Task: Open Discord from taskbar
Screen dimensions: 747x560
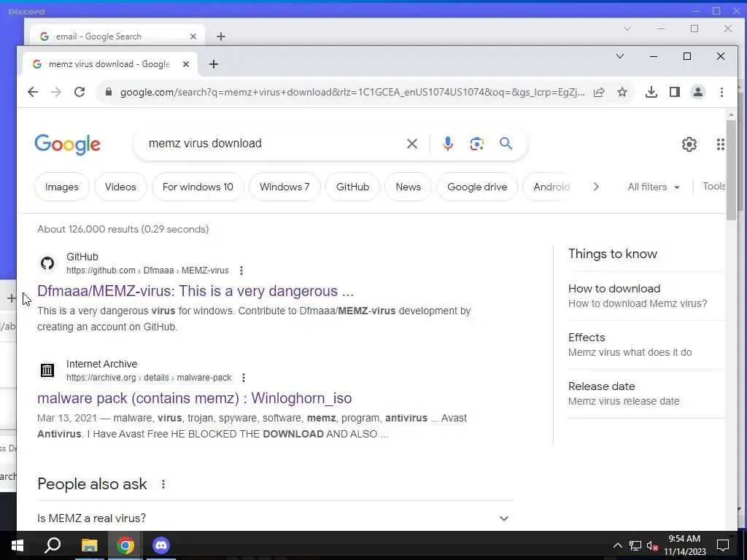Action: 161,545
